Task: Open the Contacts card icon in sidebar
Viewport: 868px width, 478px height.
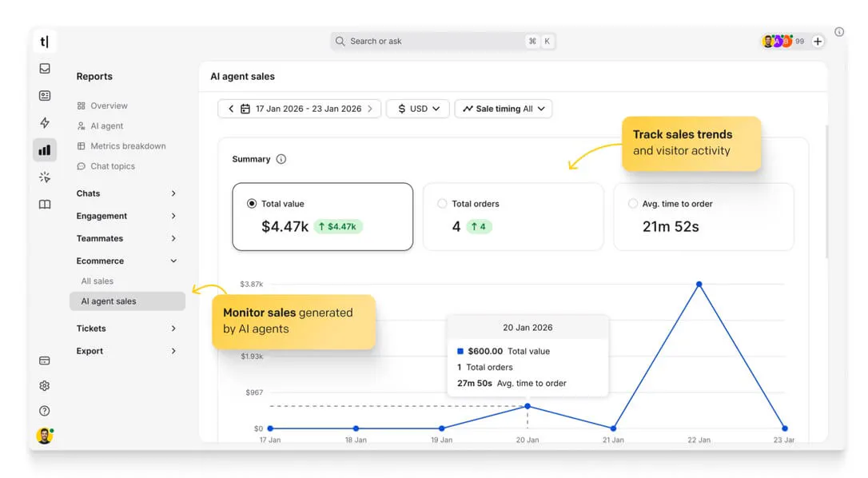Action: click(45, 96)
